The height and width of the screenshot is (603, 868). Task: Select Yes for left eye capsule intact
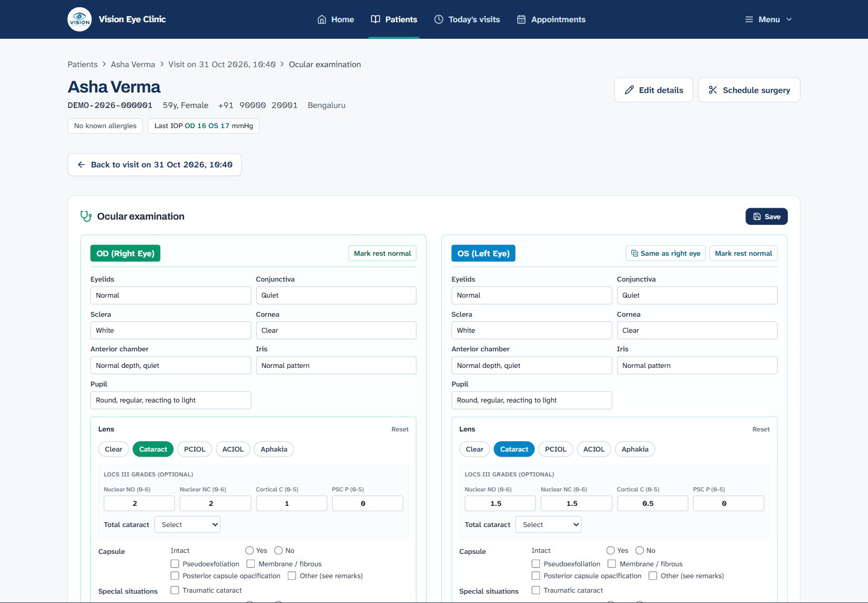pos(611,550)
